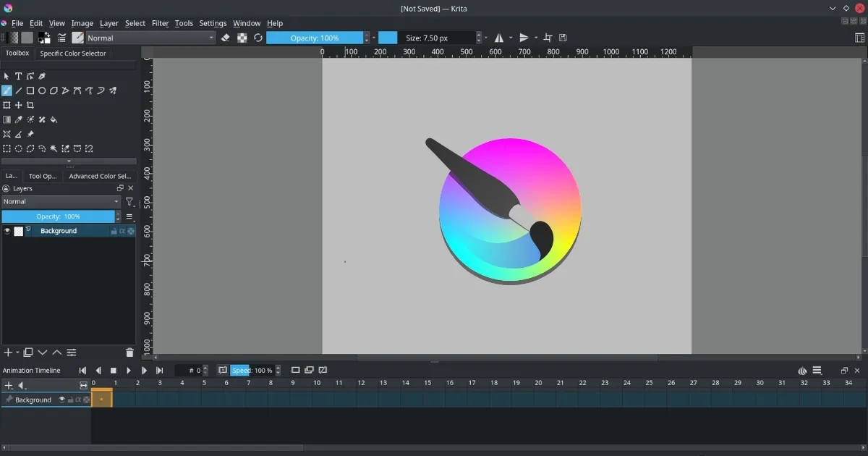Choose the Multibrush tool
868x456 pixels.
point(112,90)
